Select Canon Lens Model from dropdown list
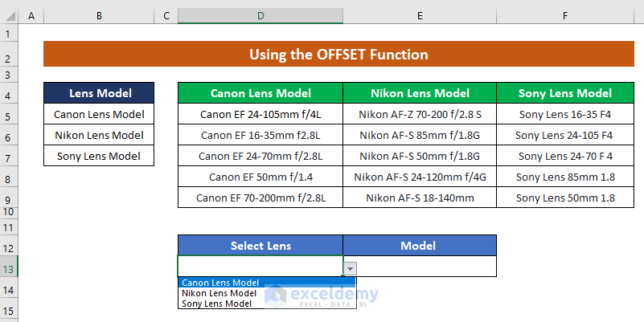Image resolution: width=644 pixels, height=322 pixels. pyautogui.click(x=221, y=283)
